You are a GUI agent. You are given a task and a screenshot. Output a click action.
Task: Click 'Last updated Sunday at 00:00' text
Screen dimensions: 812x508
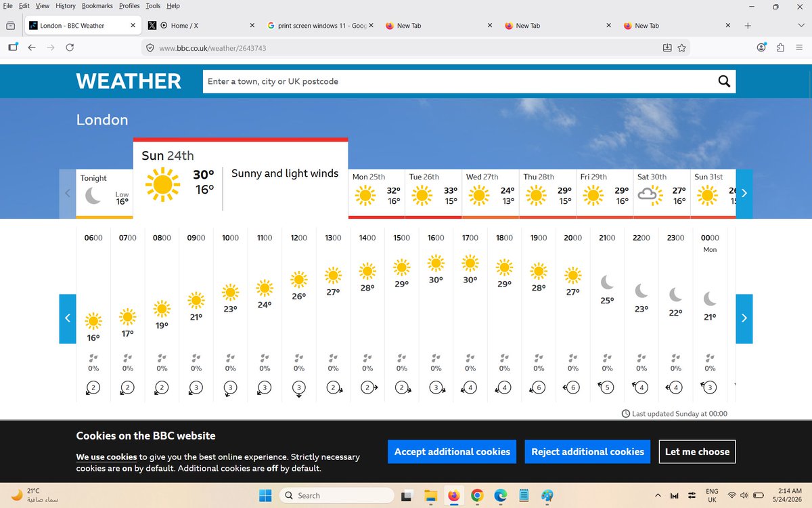pos(679,414)
